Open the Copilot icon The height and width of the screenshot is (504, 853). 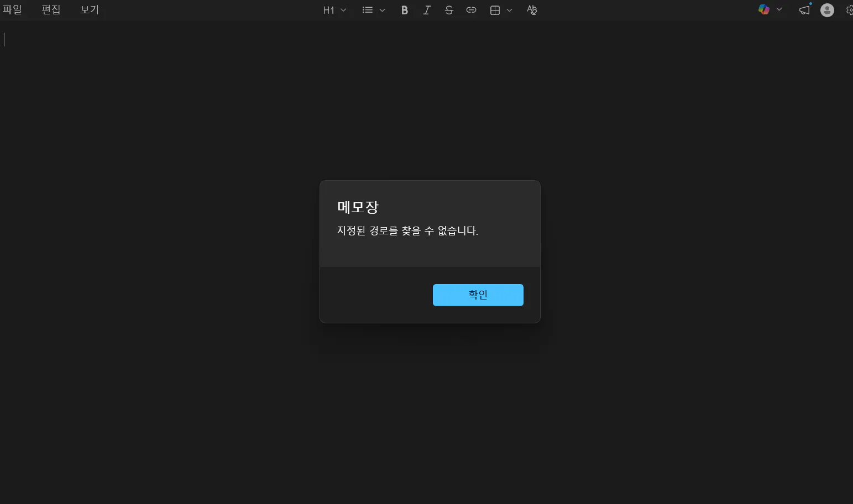point(764,9)
